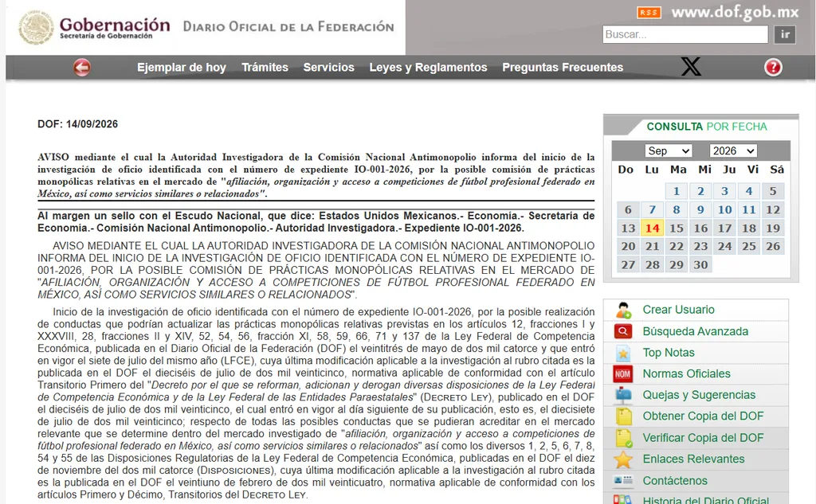Click the red NOM Normas Oficiales icon

(623, 374)
